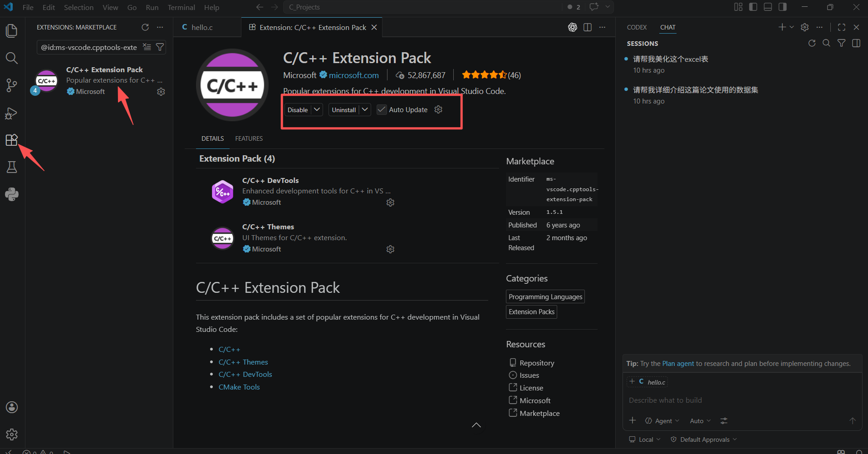Open Extensions view more actions menu
Viewport: 868px width, 454px height.
[160, 27]
